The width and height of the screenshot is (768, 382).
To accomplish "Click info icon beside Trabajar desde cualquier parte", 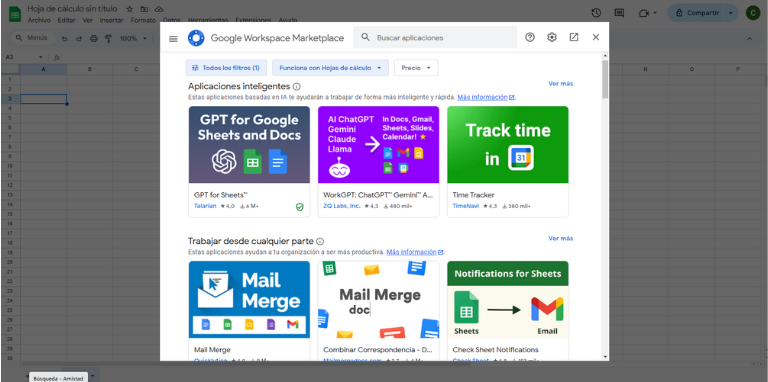I will (320, 241).
